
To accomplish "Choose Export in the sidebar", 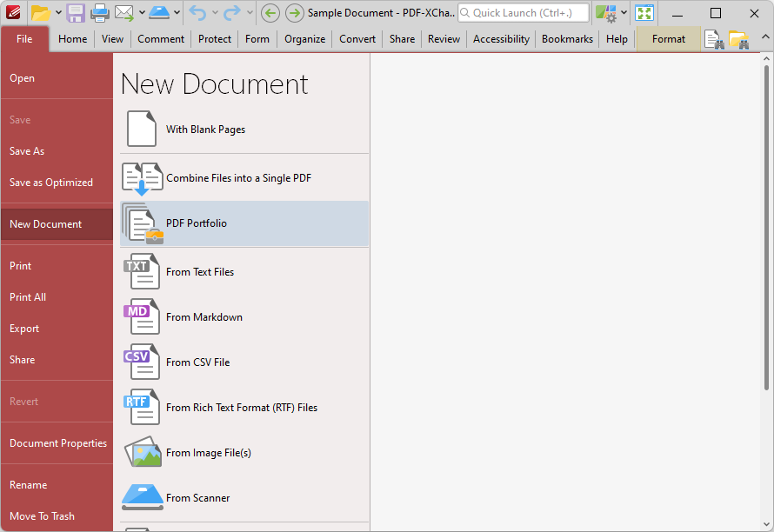I will (57, 329).
